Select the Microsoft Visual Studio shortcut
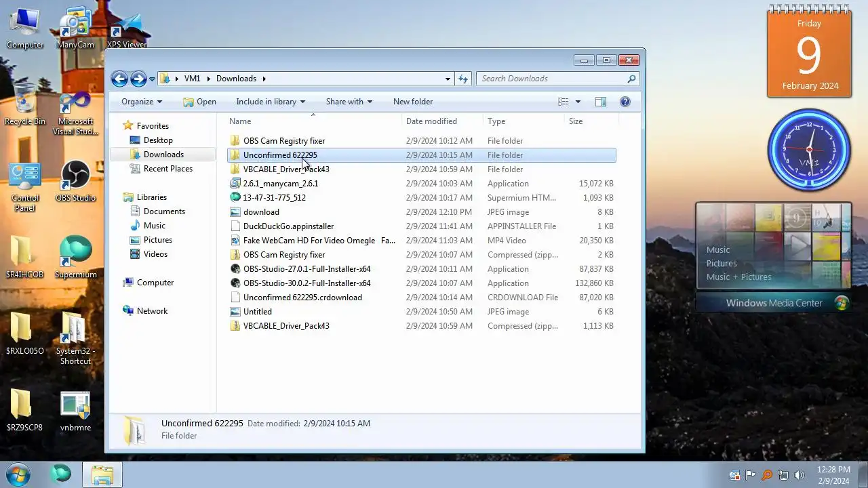868x488 pixels. (x=75, y=112)
